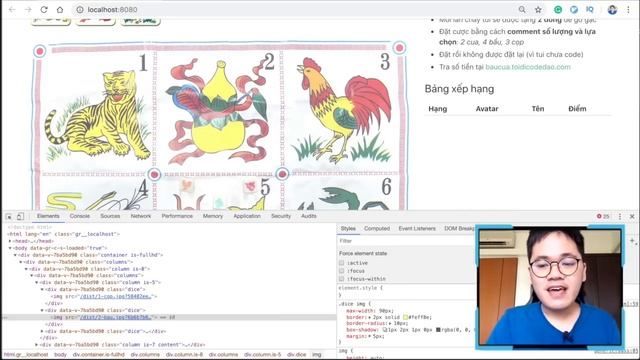The height and width of the screenshot is (360, 640).
Task: Collapse the column is-5 div
Action: point(36,282)
